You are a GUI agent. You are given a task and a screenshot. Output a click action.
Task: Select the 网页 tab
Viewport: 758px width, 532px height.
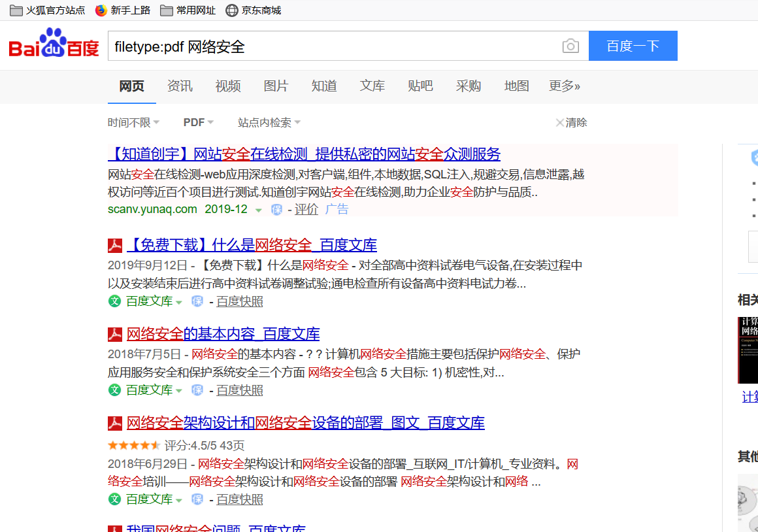pyautogui.click(x=131, y=86)
